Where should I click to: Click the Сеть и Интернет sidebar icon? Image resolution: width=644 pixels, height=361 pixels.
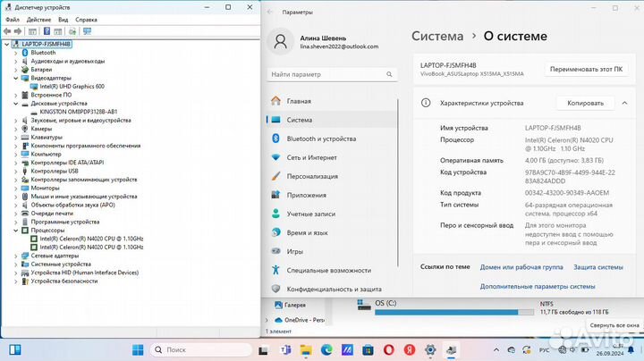pyautogui.click(x=275, y=157)
